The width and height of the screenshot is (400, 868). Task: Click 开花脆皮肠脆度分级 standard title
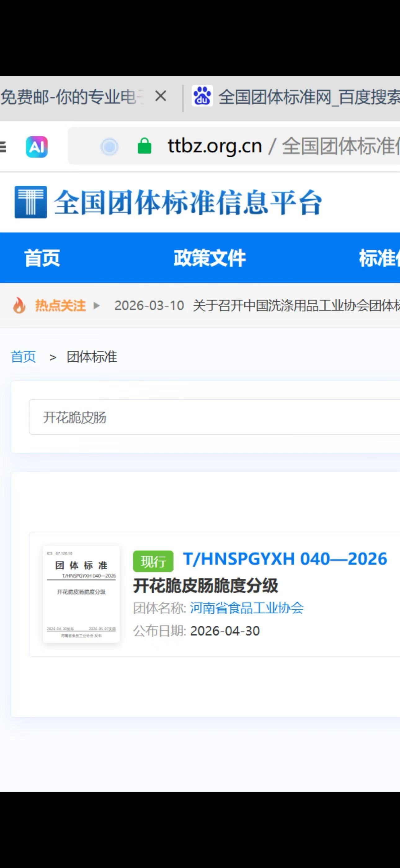[205, 585]
